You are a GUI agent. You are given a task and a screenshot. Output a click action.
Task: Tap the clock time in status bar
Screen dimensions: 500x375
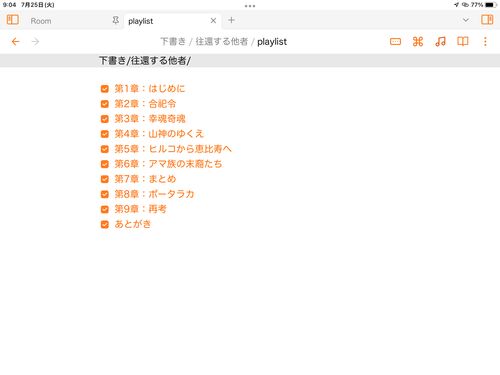point(9,5)
